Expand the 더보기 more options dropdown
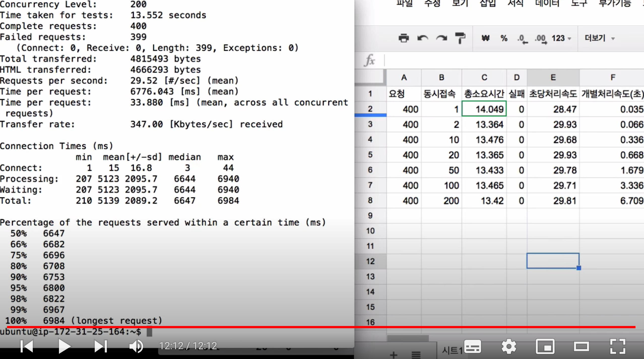This screenshot has width=644, height=359. [600, 38]
